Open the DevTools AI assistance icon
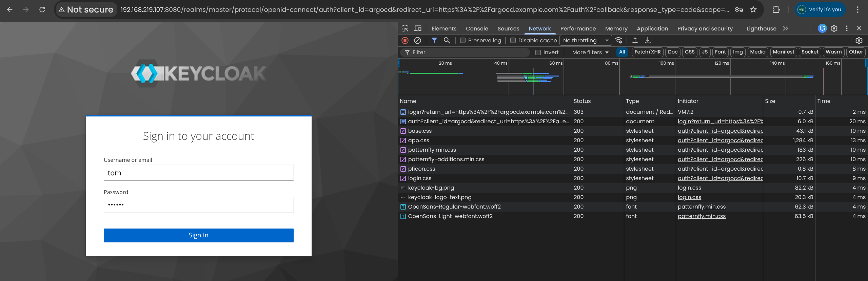Image resolution: width=868 pixels, height=281 pixels. [822, 28]
